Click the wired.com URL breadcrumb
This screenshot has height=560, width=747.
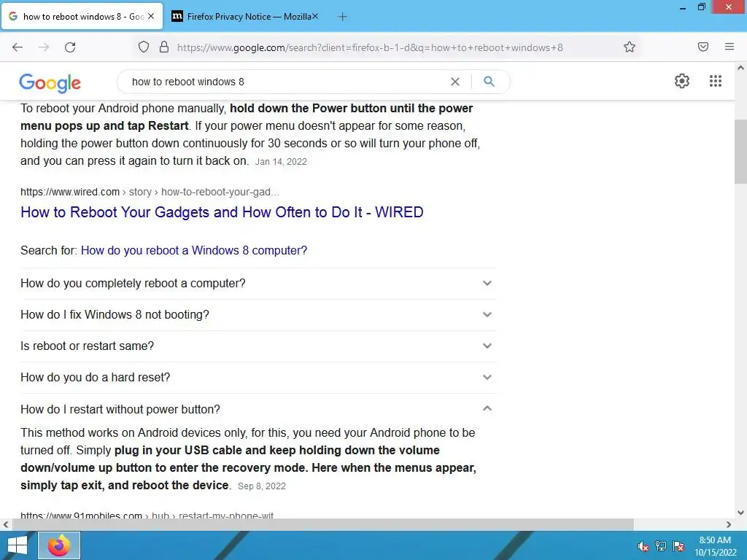[150, 192]
